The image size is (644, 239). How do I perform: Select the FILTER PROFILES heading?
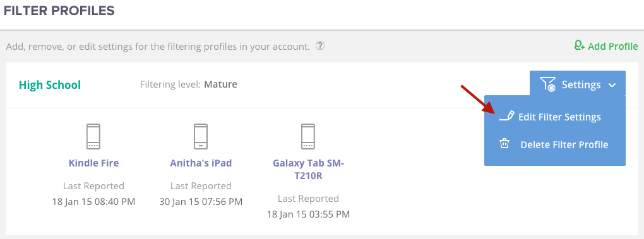tap(59, 11)
